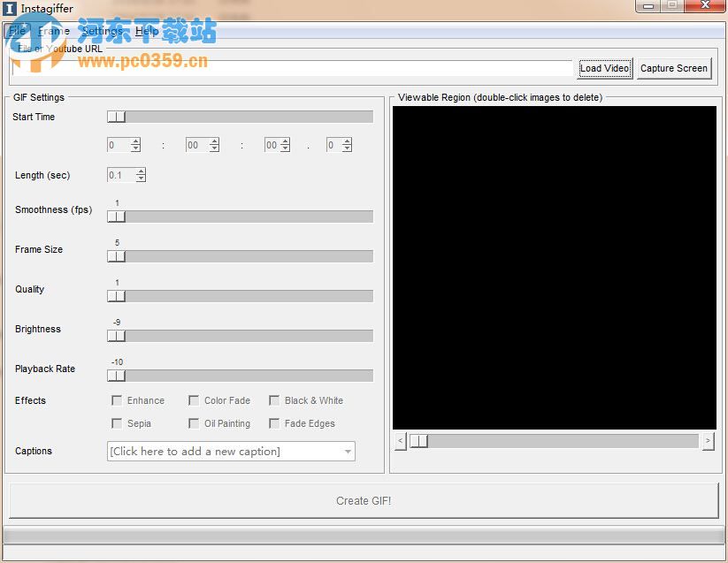Click the File menu
This screenshot has width=728, height=563.
17,30
